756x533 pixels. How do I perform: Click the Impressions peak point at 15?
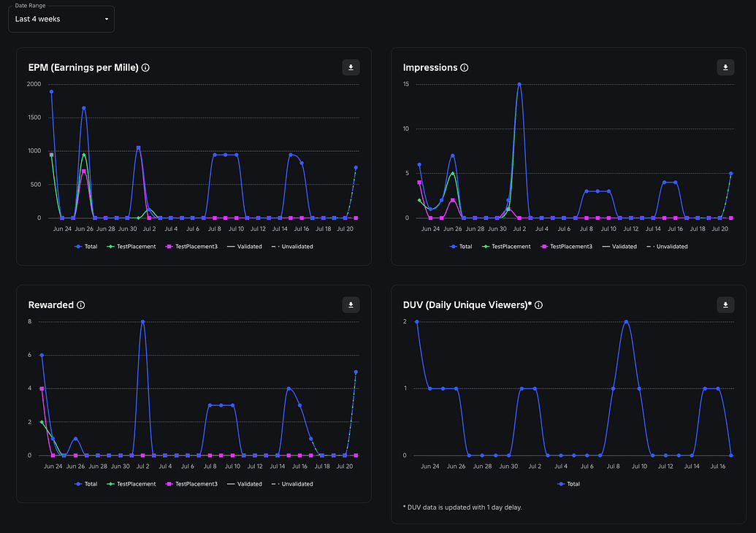pyautogui.click(x=519, y=85)
